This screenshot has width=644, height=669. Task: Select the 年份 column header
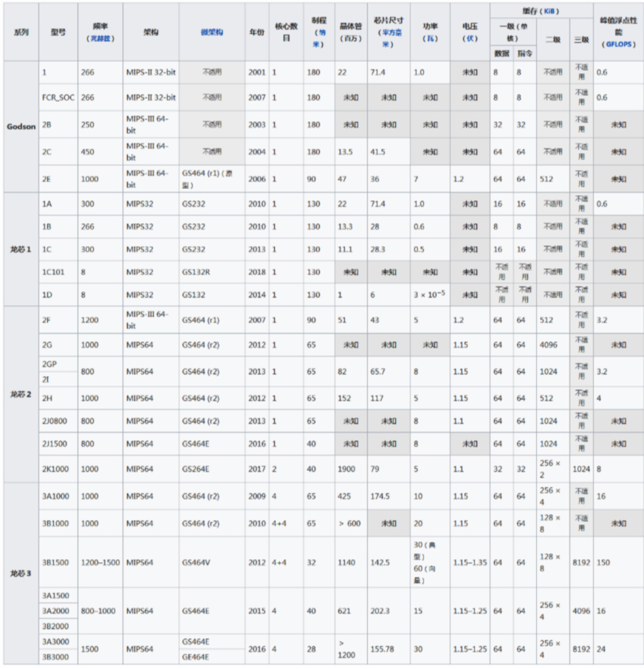[257, 32]
